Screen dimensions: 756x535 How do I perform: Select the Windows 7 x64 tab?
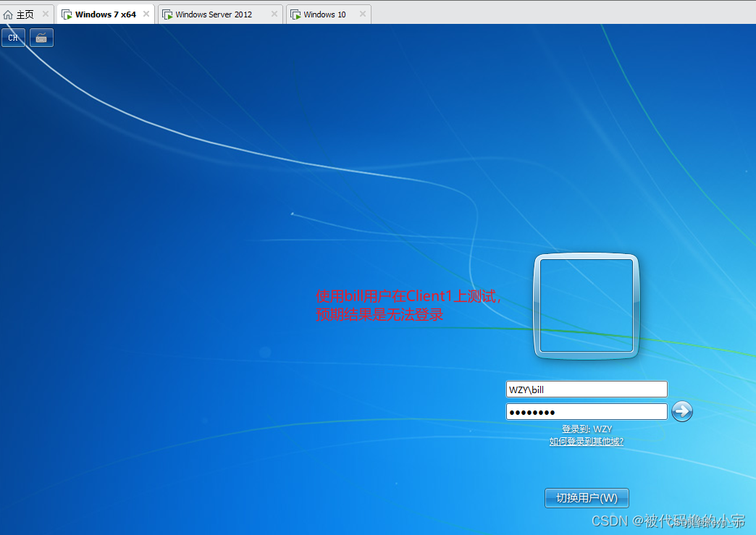[x=106, y=14]
